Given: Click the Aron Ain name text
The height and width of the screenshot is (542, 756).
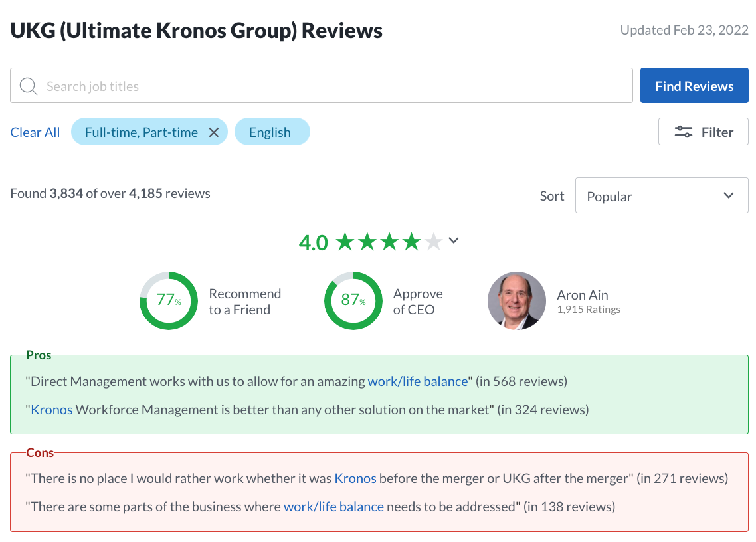Looking at the screenshot, I should coord(583,295).
